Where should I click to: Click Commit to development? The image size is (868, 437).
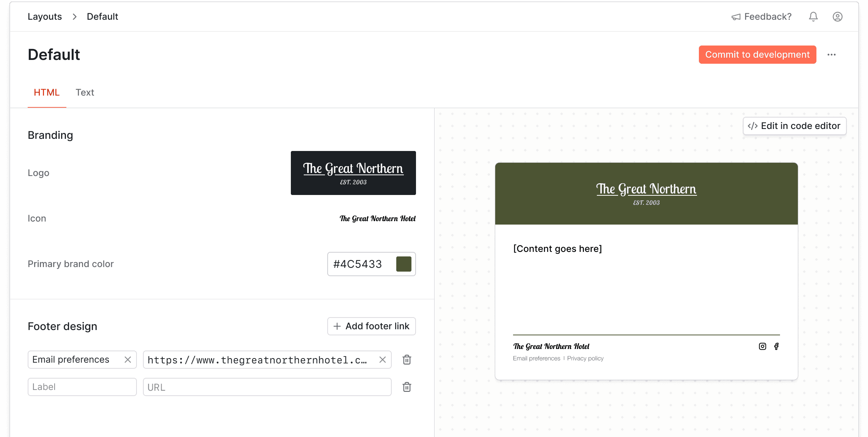(757, 54)
